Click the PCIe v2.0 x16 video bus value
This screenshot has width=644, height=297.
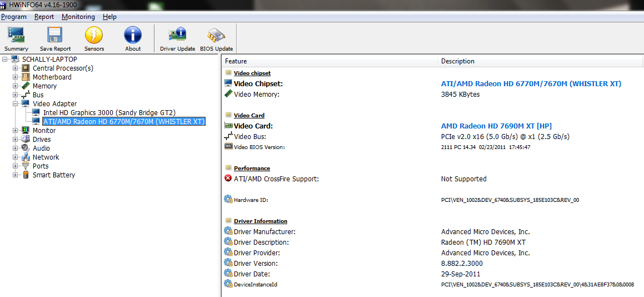[x=505, y=137]
